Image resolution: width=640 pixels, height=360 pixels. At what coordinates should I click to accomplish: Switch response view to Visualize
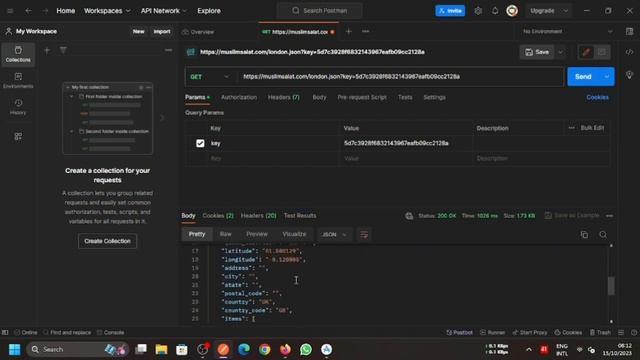click(x=294, y=234)
